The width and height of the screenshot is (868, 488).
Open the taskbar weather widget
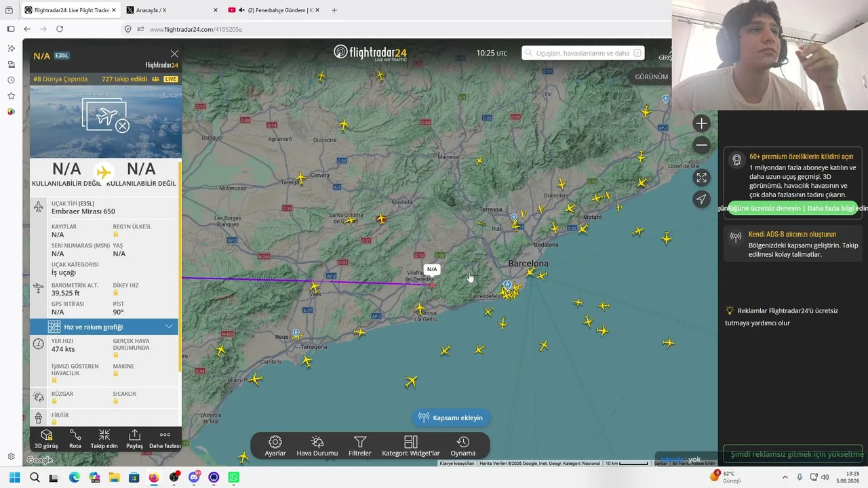(726, 476)
